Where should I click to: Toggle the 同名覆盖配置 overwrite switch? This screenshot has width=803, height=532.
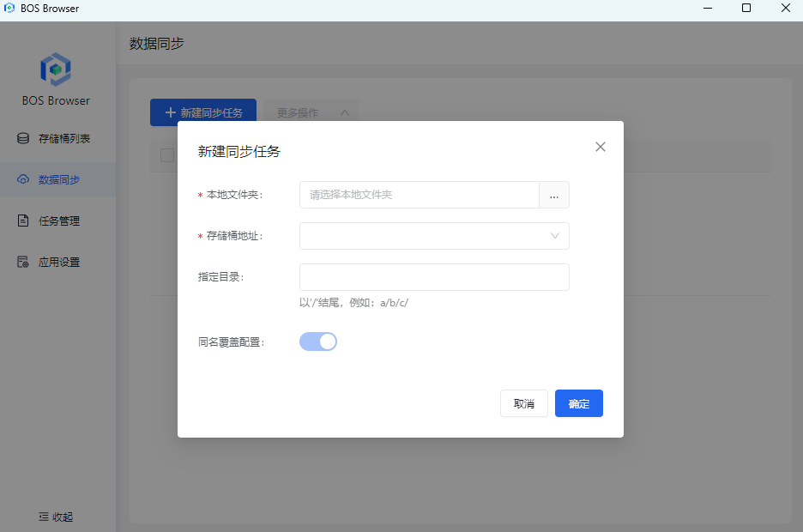tap(318, 342)
